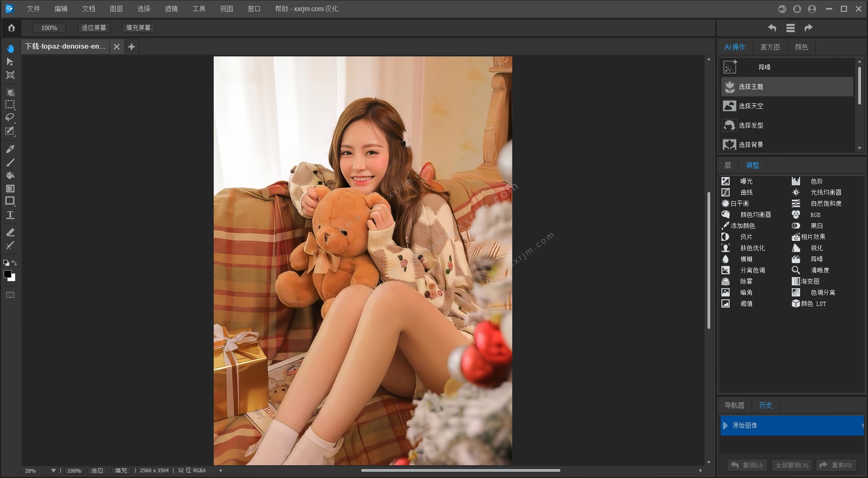This screenshot has width=868, height=478.
Task: Click the black foreground color swatch
Action: [x=7, y=274]
